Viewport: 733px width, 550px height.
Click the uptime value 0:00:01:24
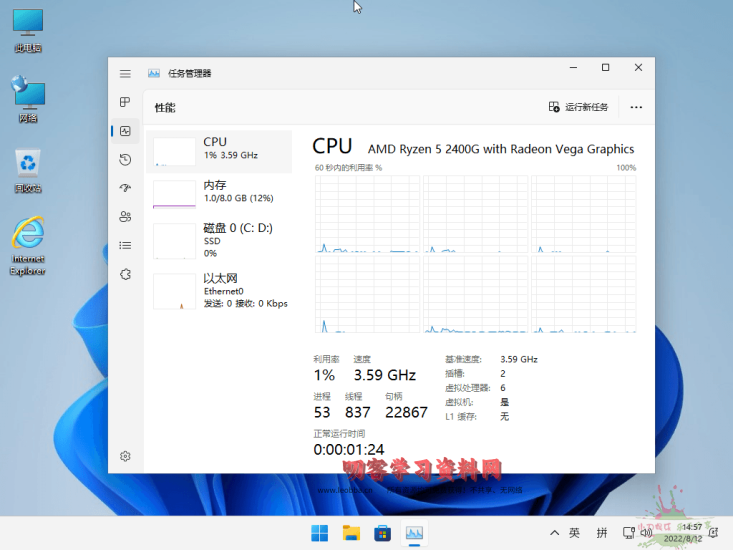[349, 450]
